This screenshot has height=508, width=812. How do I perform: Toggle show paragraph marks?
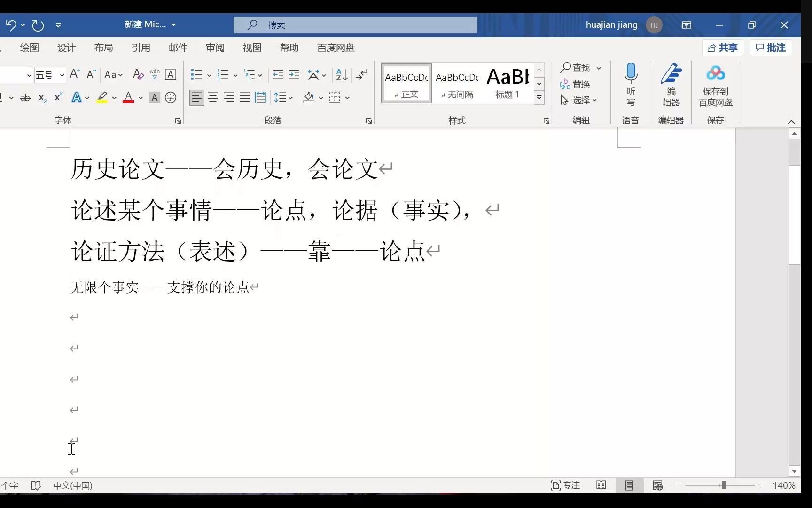pyautogui.click(x=362, y=74)
